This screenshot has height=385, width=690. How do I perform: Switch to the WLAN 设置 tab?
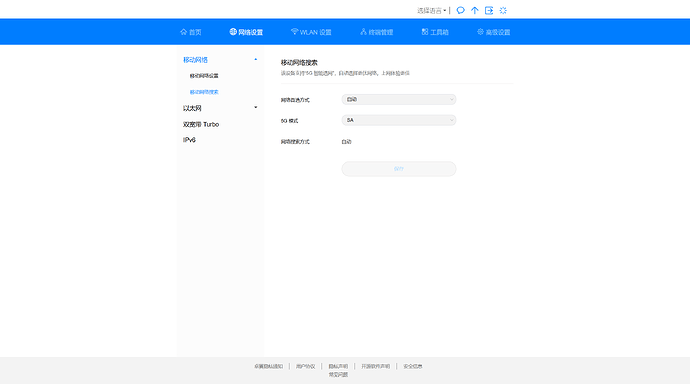point(311,32)
